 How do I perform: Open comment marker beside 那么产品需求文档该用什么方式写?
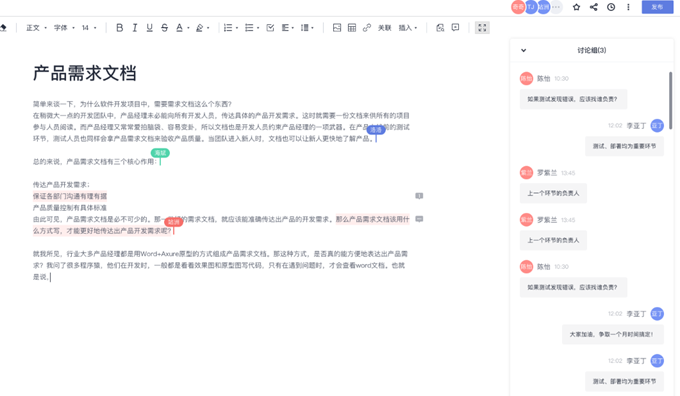click(419, 219)
